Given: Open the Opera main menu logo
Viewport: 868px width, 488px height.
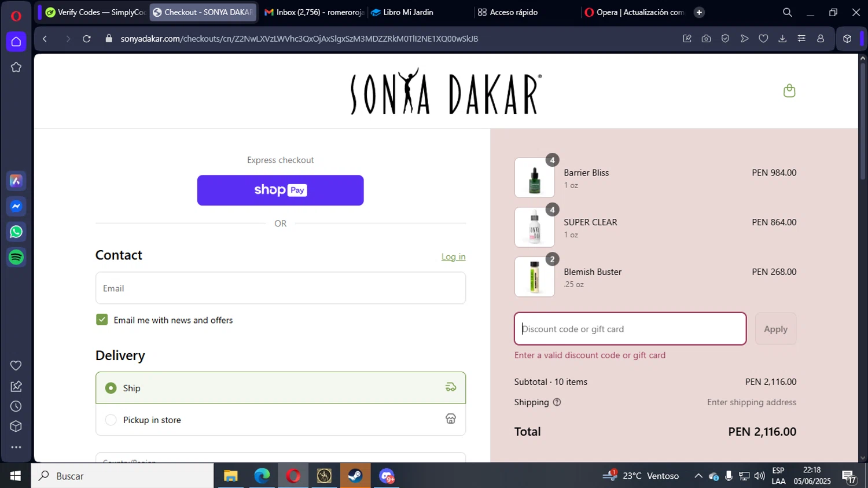Looking at the screenshot, I should pos(16,16).
